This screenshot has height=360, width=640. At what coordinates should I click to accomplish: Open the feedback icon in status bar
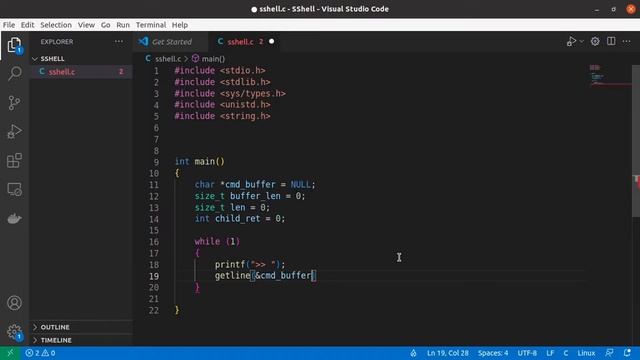click(609, 353)
